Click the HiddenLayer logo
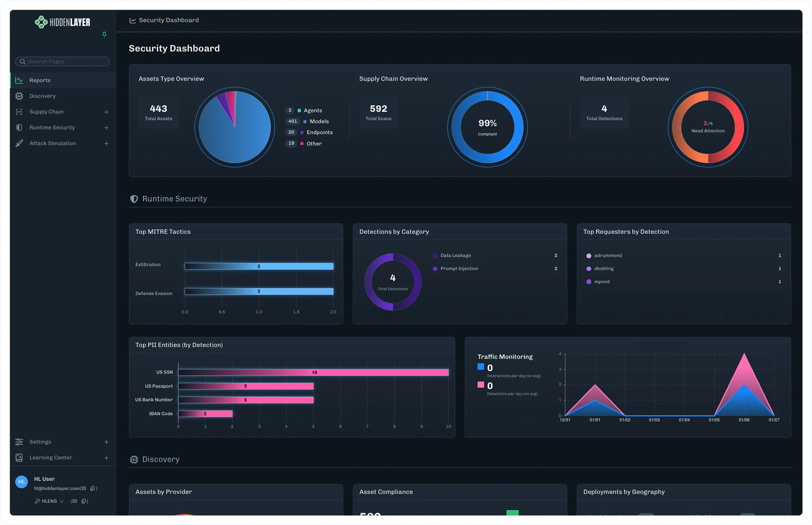Viewport: 812px width, 525px height. click(62, 22)
